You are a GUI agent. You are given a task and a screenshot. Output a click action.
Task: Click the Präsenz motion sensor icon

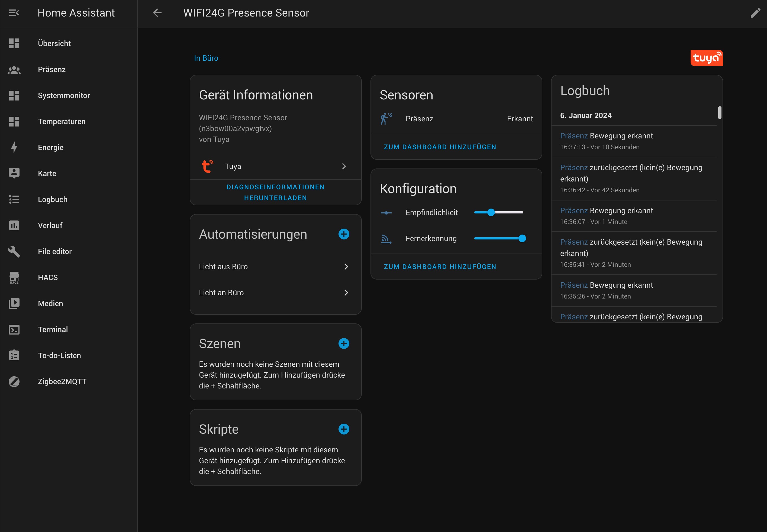pyautogui.click(x=386, y=119)
